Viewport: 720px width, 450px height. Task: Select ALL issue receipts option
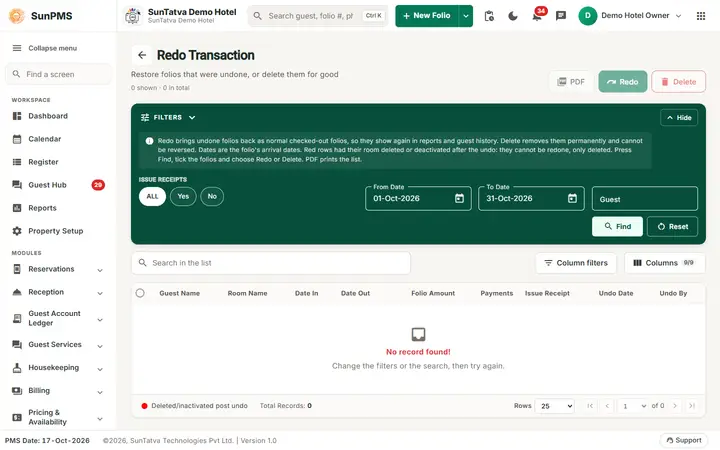[x=152, y=197]
